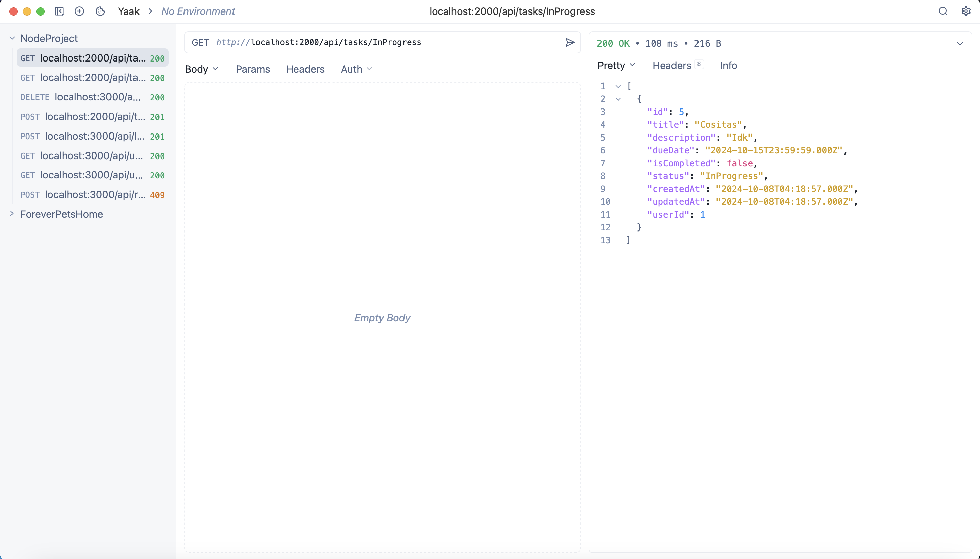
Task: Toggle the response panel expander chevron
Action: point(960,43)
